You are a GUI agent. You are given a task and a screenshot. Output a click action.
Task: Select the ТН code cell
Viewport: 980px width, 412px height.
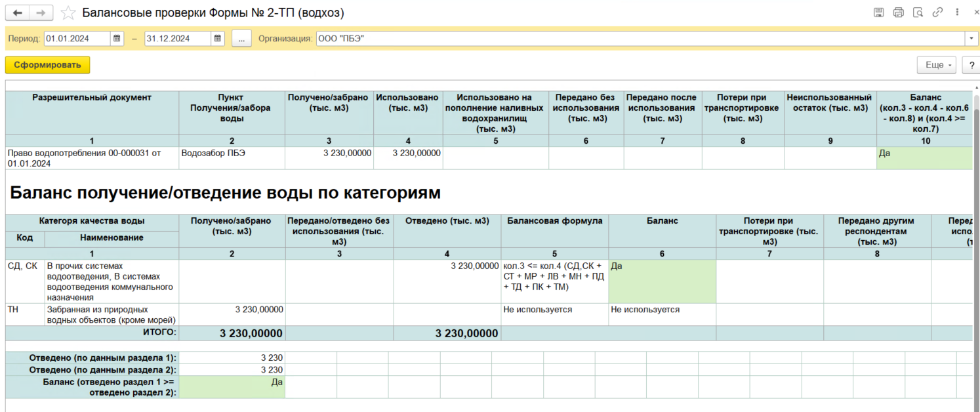[x=25, y=314]
